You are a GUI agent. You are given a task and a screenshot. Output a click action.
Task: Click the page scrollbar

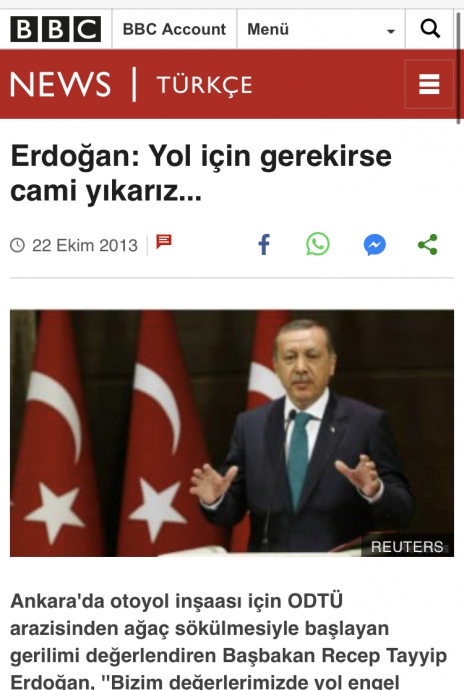[459, 68]
